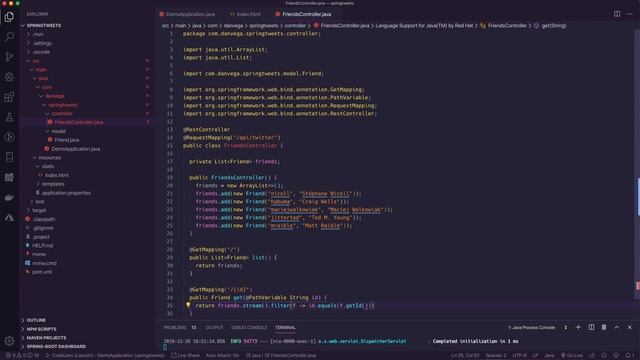Maximize the panel with up chevron
This screenshot has width=640, height=360.
click(x=617, y=327)
